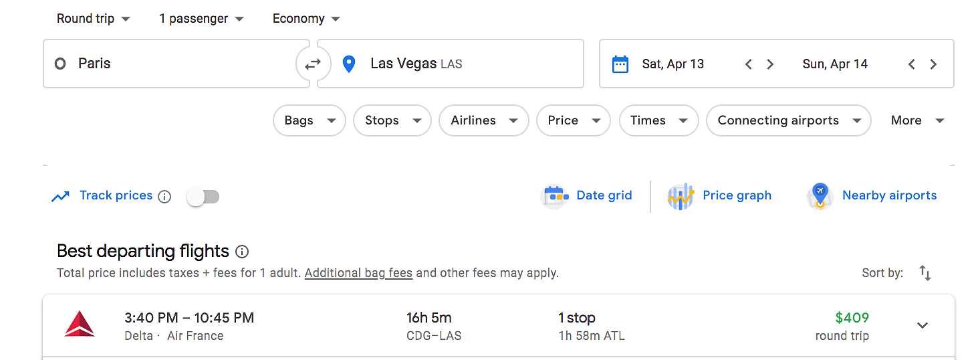Open the Stops filter

tap(392, 120)
